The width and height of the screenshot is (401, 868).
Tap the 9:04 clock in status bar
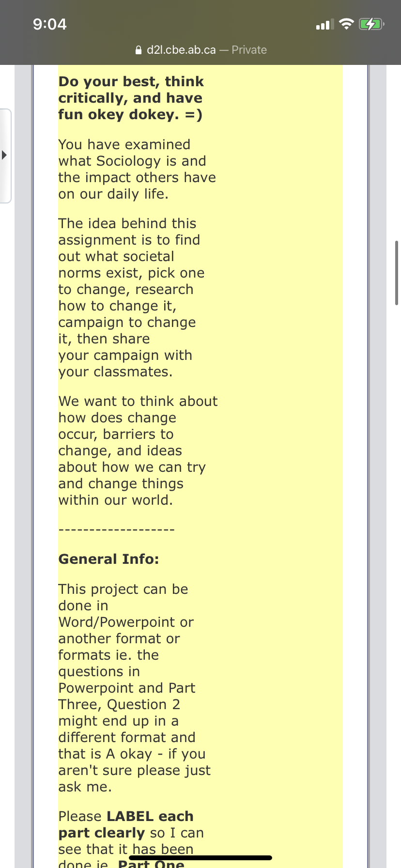(x=50, y=24)
